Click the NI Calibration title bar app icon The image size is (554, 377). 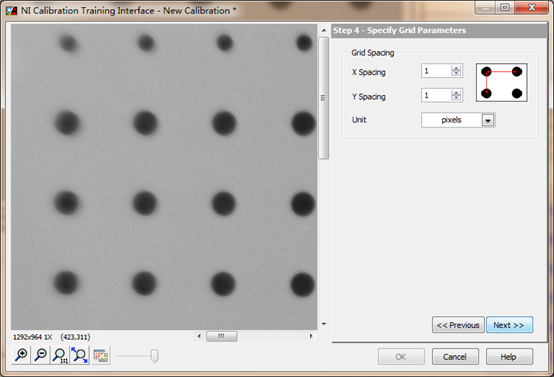[11, 11]
